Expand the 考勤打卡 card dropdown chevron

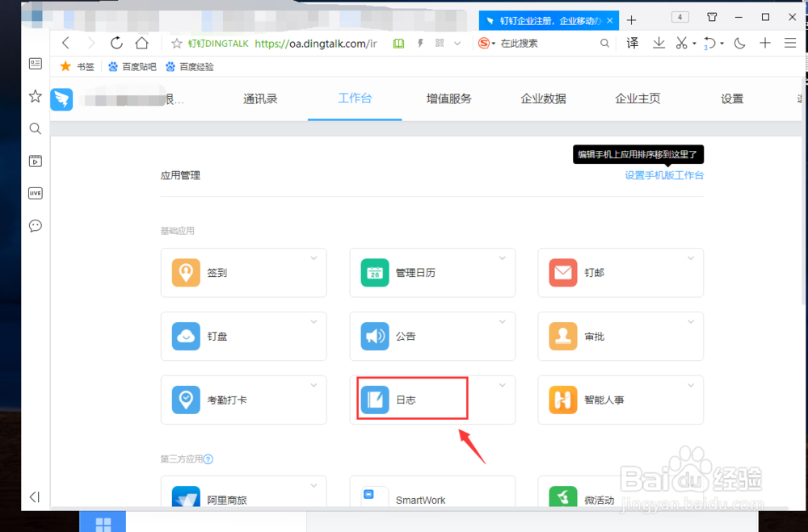coord(314,385)
